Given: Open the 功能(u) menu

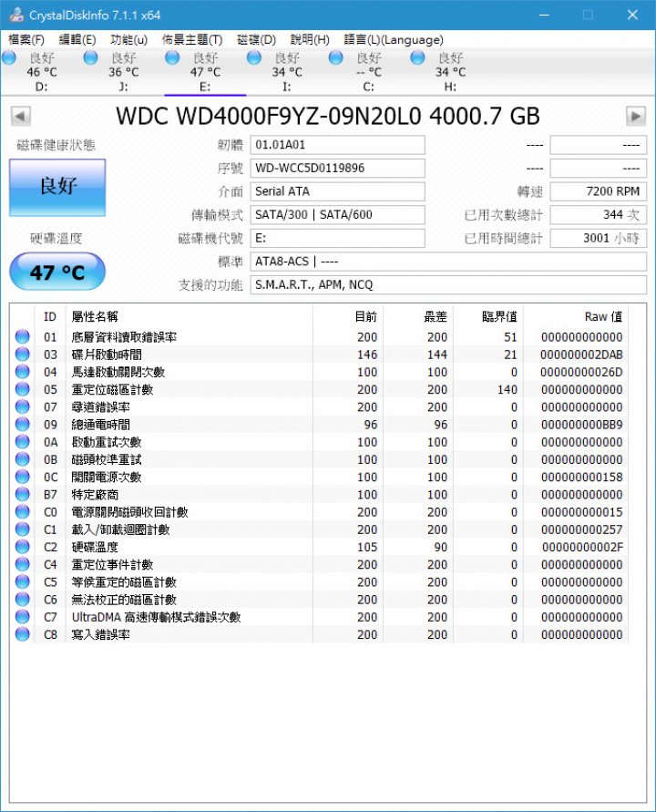Looking at the screenshot, I should pos(128,40).
